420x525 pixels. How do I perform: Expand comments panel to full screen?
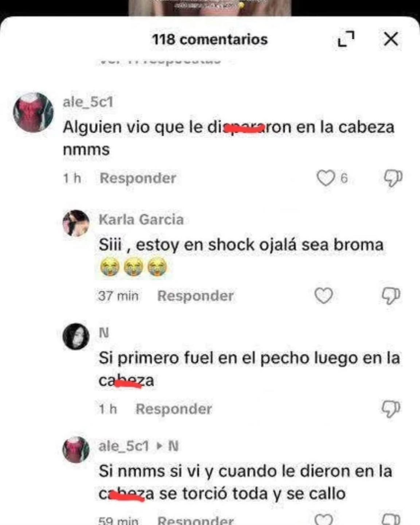[346, 39]
